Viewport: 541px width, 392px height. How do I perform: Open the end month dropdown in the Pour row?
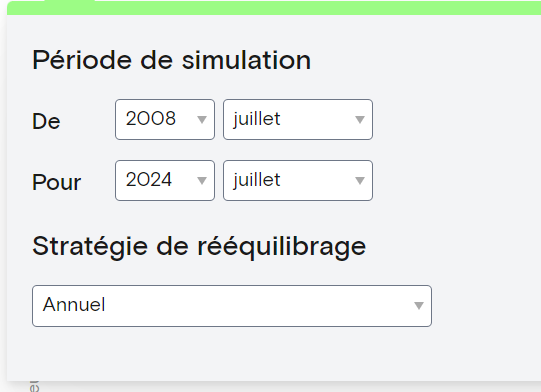coord(298,180)
